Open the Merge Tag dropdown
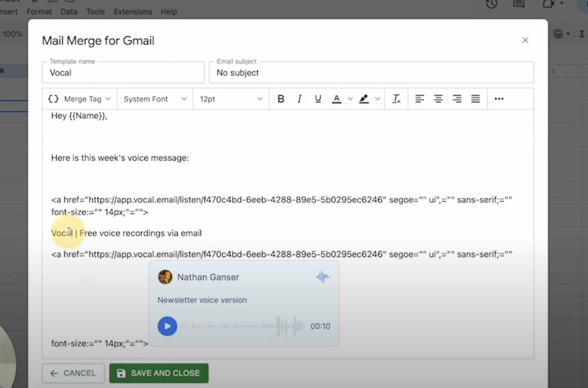588x388 pixels. pyautogui.click(x=80, y=99)
